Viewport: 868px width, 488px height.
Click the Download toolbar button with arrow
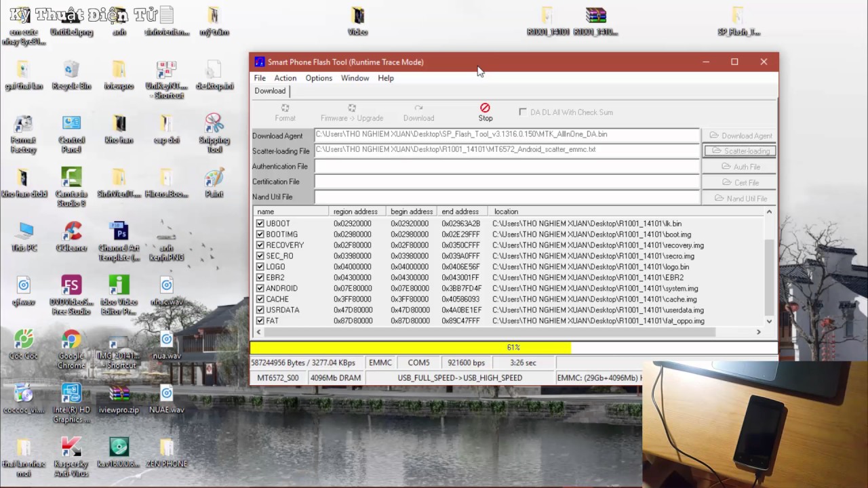418,113
